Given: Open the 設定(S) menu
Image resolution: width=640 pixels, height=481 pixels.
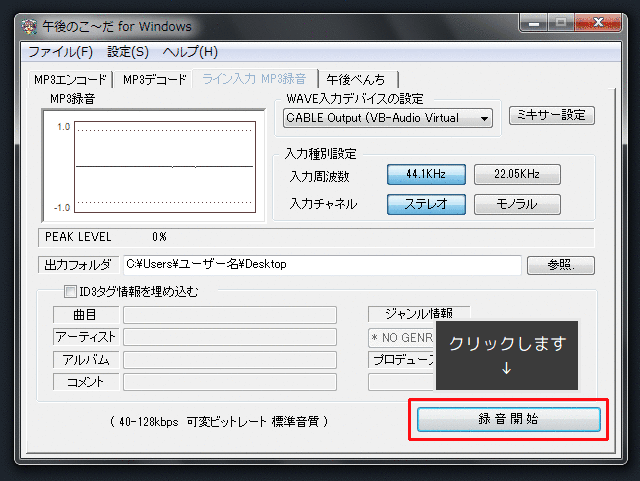Looking at the screenshot, I should pos(127,52).
